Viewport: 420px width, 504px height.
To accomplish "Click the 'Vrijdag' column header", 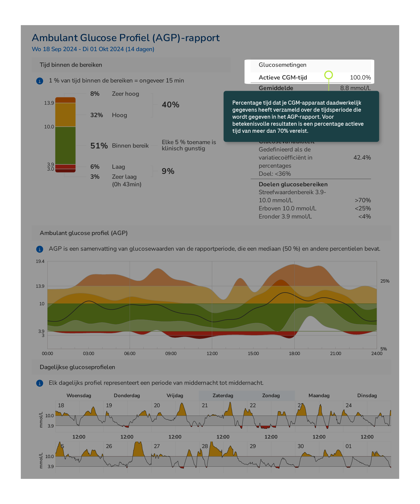I will point(175,396).
